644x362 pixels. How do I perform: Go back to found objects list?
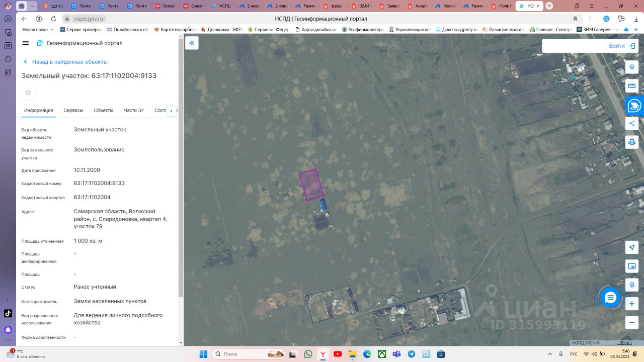65,62
